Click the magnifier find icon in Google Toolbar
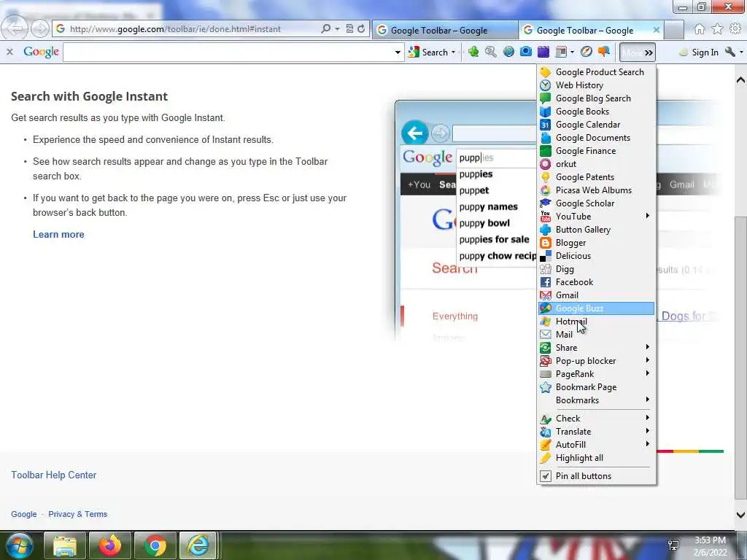This screenshot has height=560, width=747. coord(491,52)
